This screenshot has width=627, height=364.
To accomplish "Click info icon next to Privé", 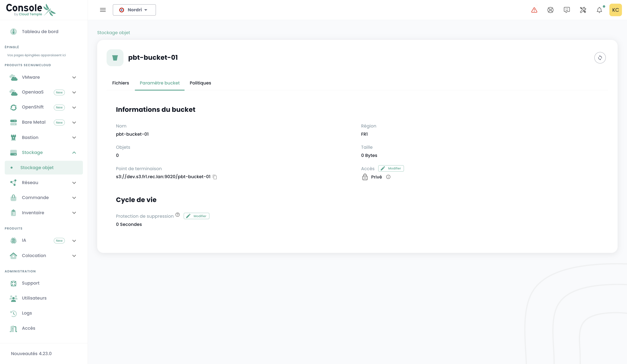I will [x=388, y=177].
